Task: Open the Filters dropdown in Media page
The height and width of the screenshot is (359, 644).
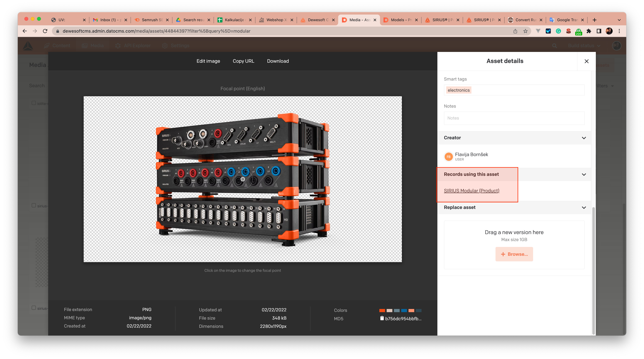Action: coord(604,86)
